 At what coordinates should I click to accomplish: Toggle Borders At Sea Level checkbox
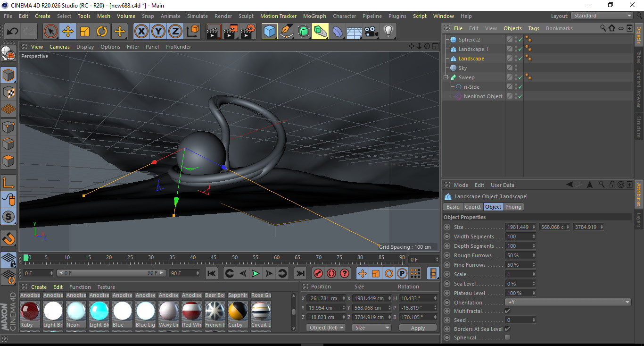point(507,329)
